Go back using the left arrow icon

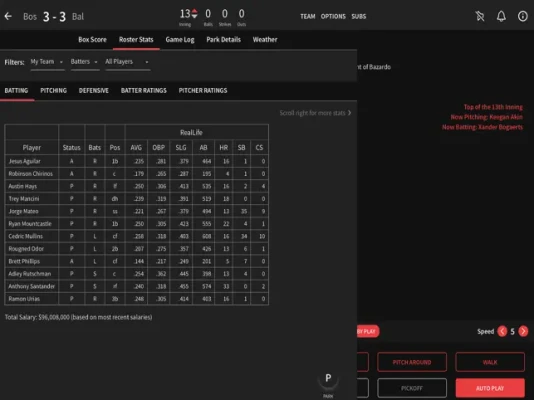tap(8, 16)
